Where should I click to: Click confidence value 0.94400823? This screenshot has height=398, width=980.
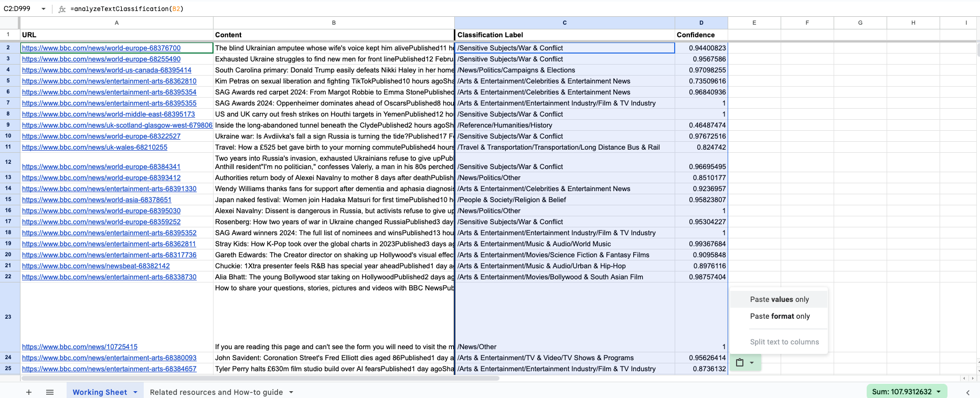pos(701,48)
